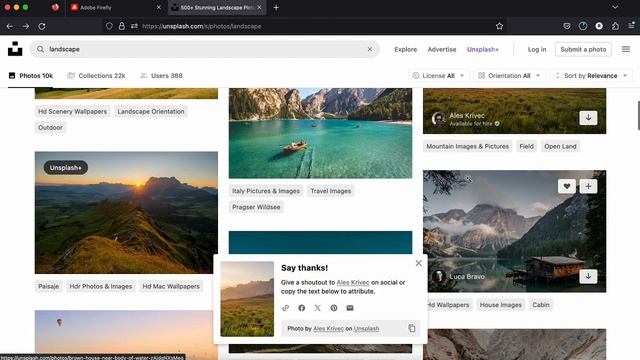640x360 pixels.
Task: Open the Explore menu link
Action: (x=405, y=49)
